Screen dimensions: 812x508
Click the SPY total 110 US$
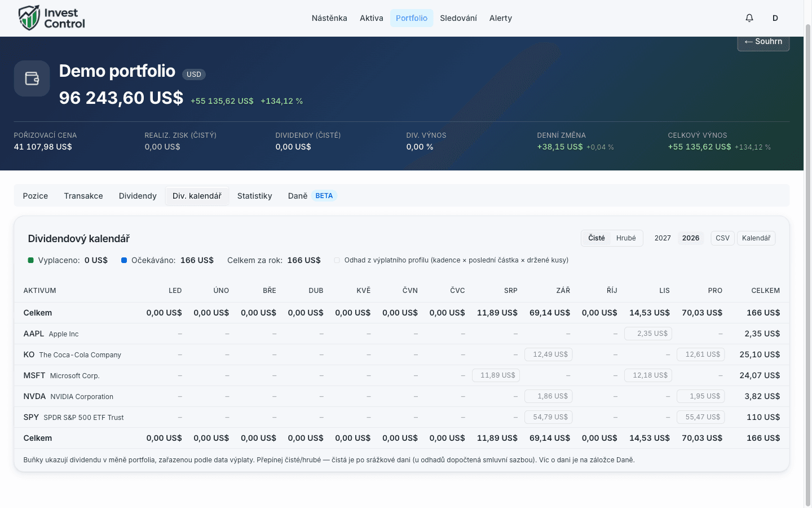764,417
